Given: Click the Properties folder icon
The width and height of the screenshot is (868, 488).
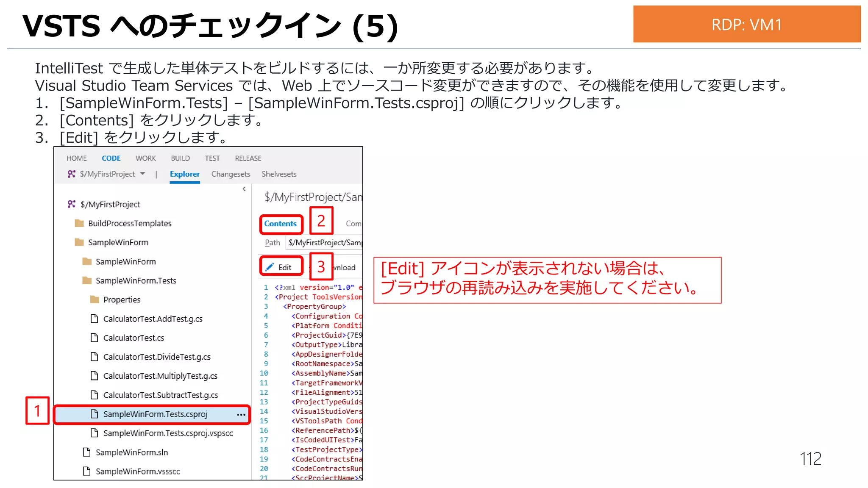Looking at the screenshot, I should click(95, 299).
